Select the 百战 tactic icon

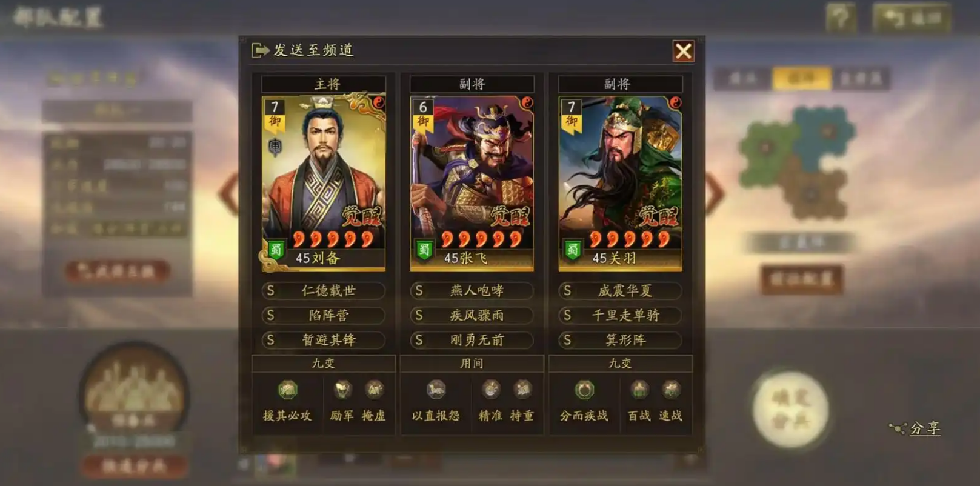coord(639,390)
